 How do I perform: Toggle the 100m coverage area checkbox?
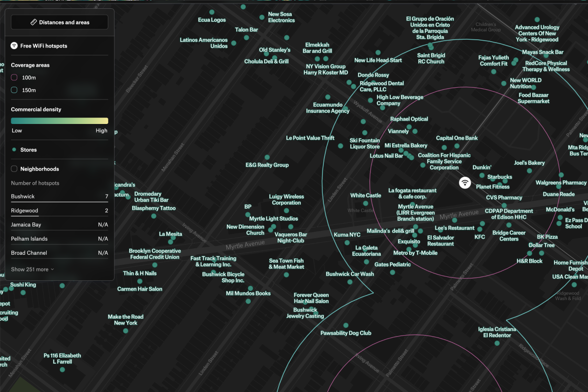(14, 77)
